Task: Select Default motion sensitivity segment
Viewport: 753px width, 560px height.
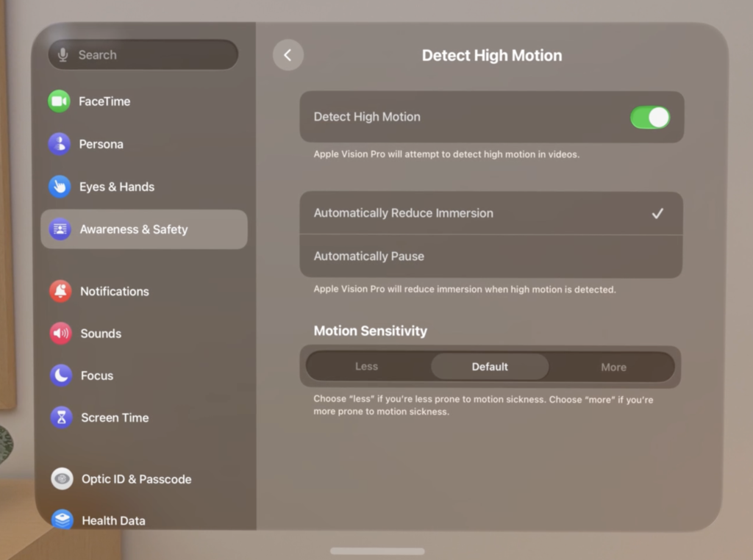Action: click(x=490, y=367)
